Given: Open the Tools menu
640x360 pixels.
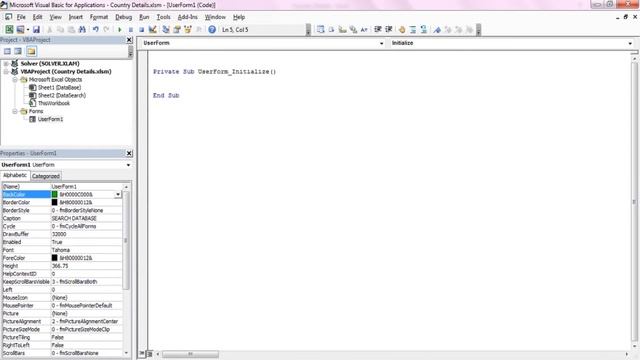Looking at the screenshot, I should pos(163,17).
